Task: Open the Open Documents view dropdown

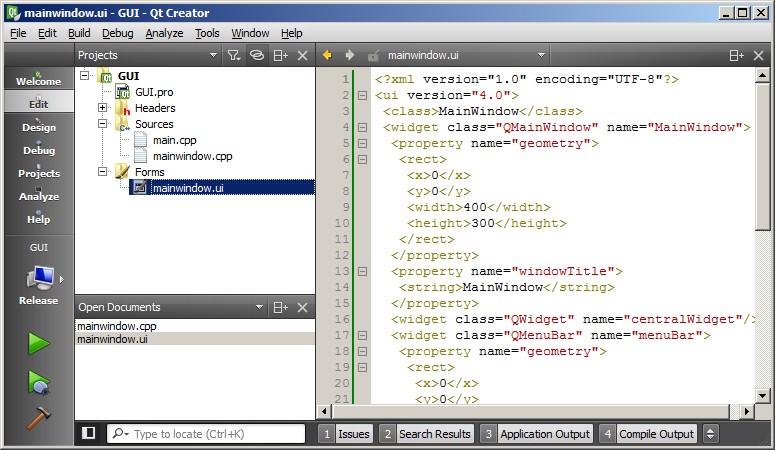Action: point(171,307)
